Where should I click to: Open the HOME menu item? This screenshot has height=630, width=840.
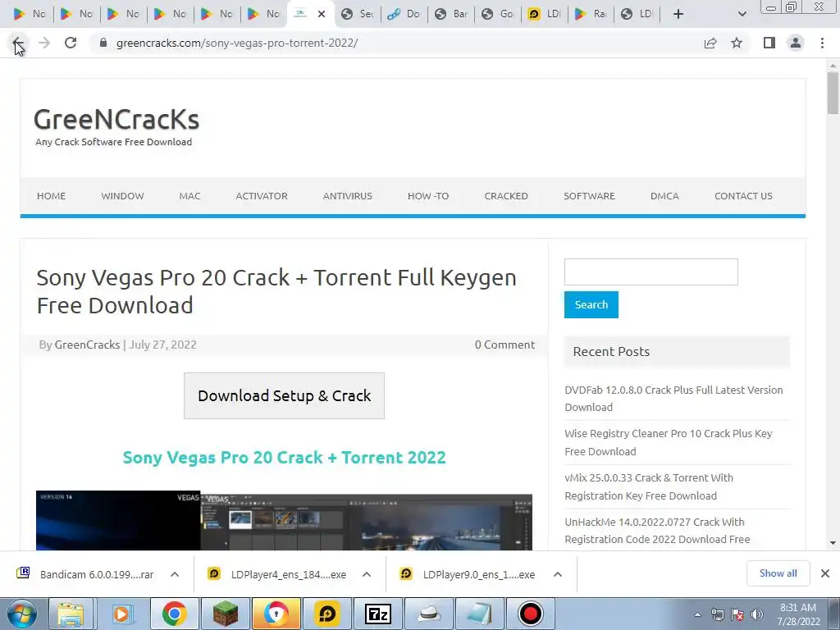[x=52, y=196]
